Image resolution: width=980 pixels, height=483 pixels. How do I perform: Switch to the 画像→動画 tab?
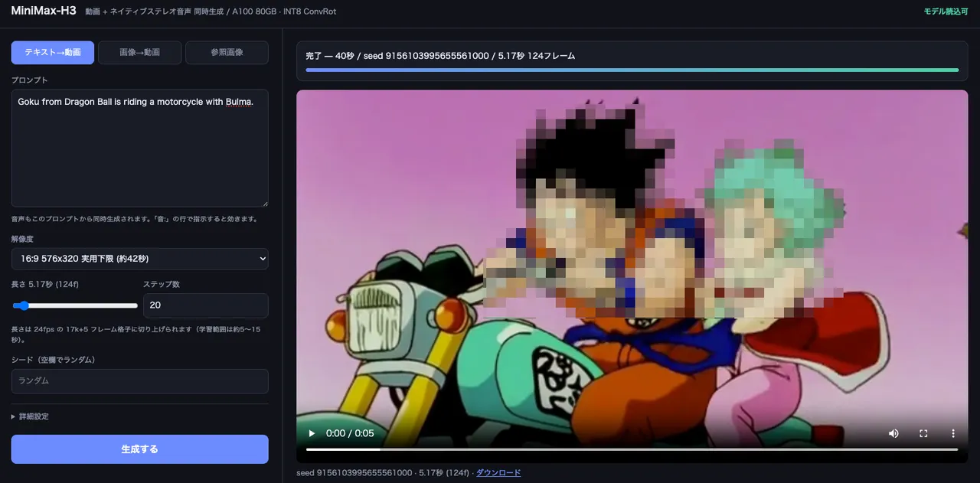pos(140,53)
